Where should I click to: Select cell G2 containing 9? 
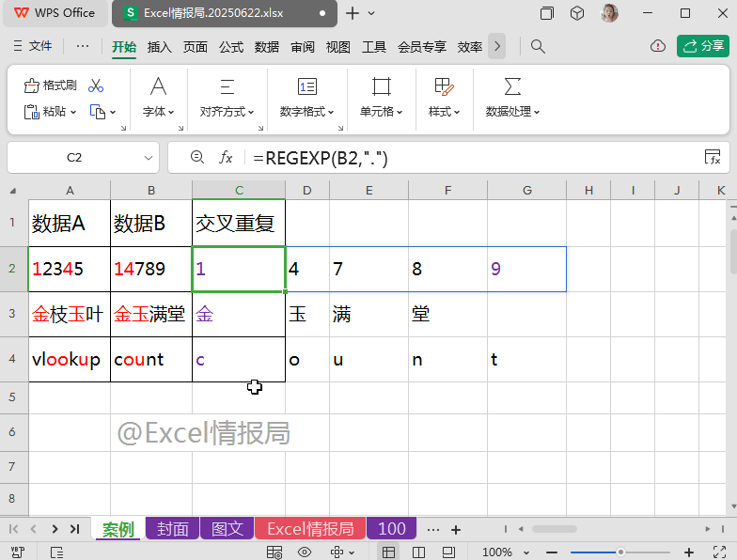tap(526, 269)
